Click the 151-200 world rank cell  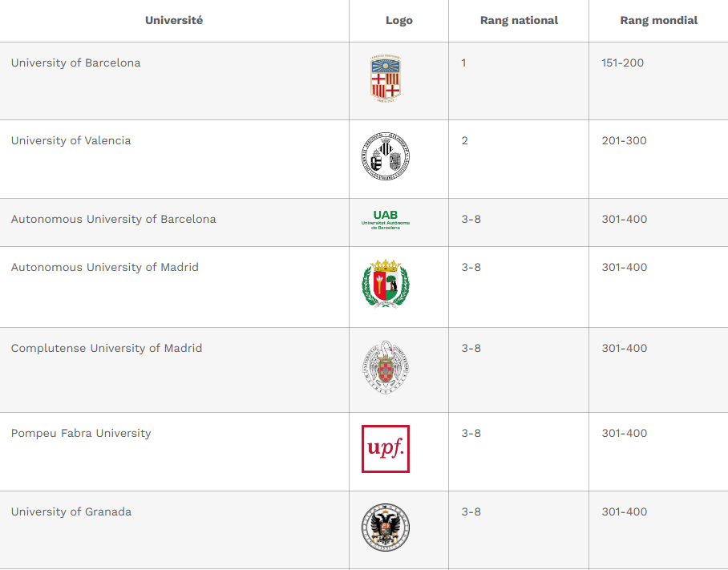[623, 63]
